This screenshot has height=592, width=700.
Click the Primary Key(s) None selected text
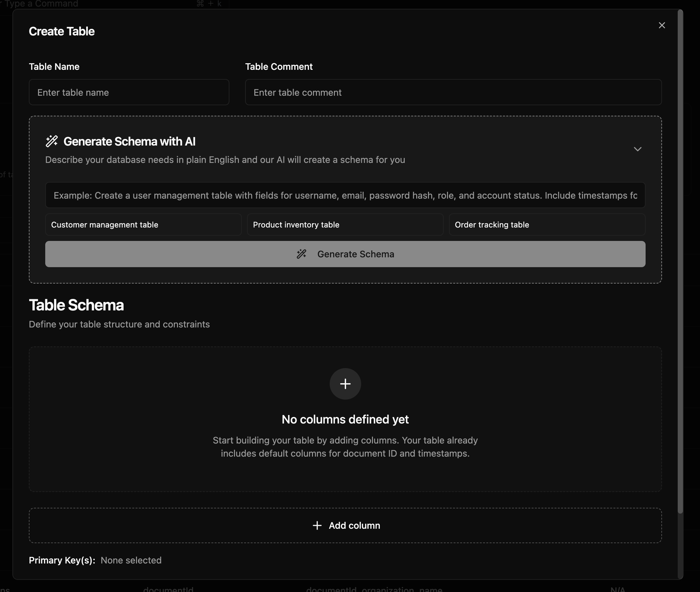pos(131,560)
